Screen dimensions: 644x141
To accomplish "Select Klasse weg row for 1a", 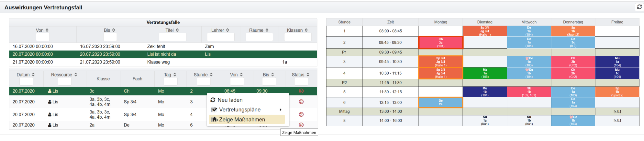I will pos(158,62).
